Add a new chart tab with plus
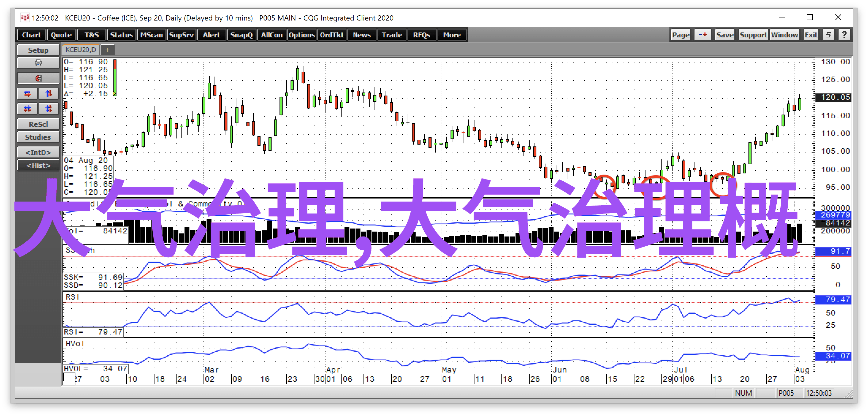868x416 pixels. point(108,50)
